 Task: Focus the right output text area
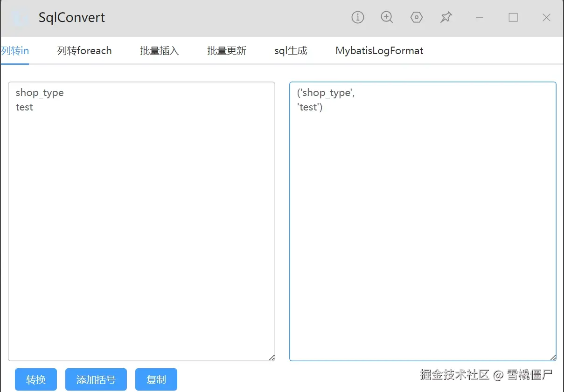pos(423,221)
